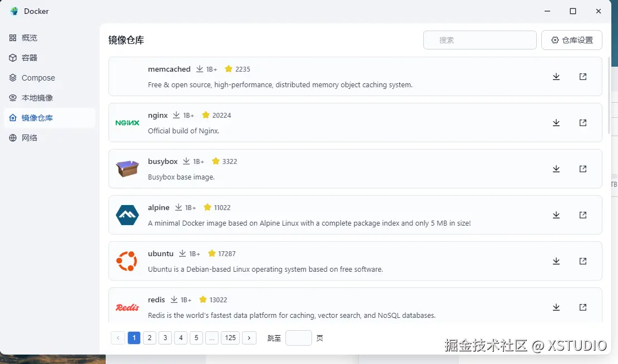Click the pagination ellipsis button
The width and height of the screenshot is (618, 364).
point(211,338)
